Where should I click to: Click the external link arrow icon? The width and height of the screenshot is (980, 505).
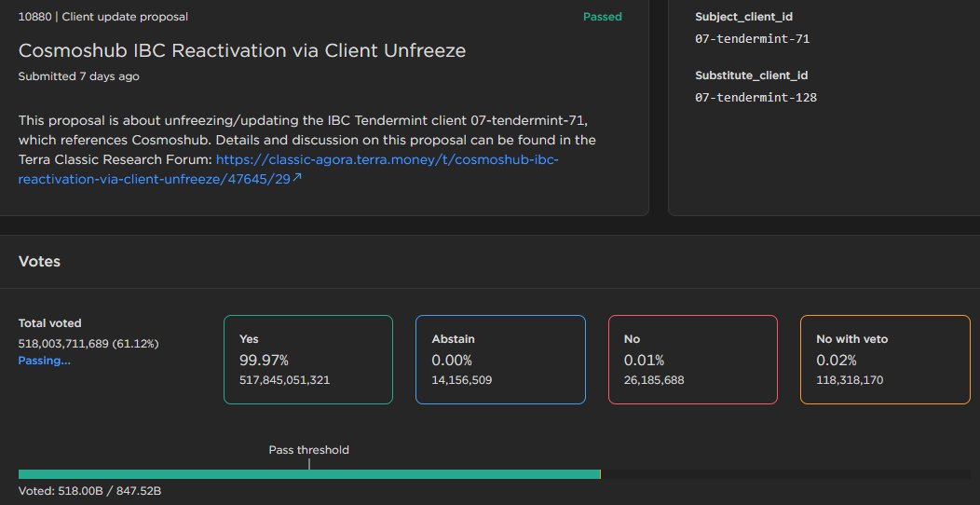(297, 179)
